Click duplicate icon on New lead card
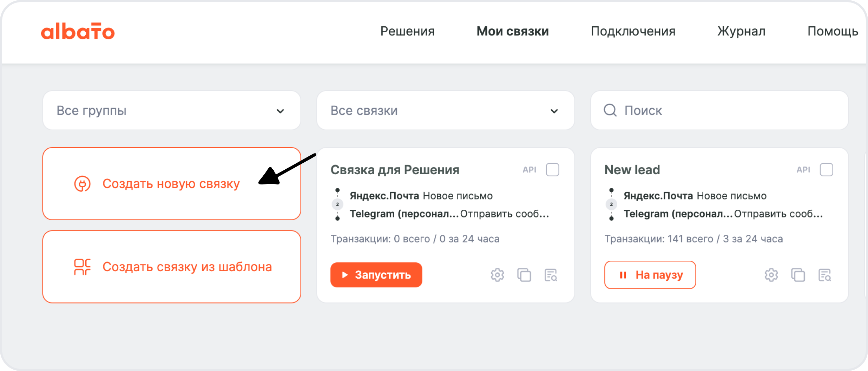This screenshot has height=371, width=868. pos(798,275)
